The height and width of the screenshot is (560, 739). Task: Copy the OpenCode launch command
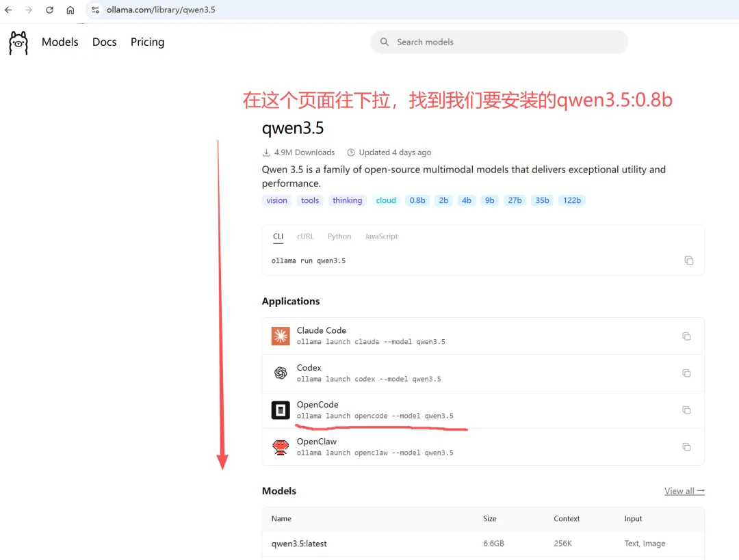686,410
